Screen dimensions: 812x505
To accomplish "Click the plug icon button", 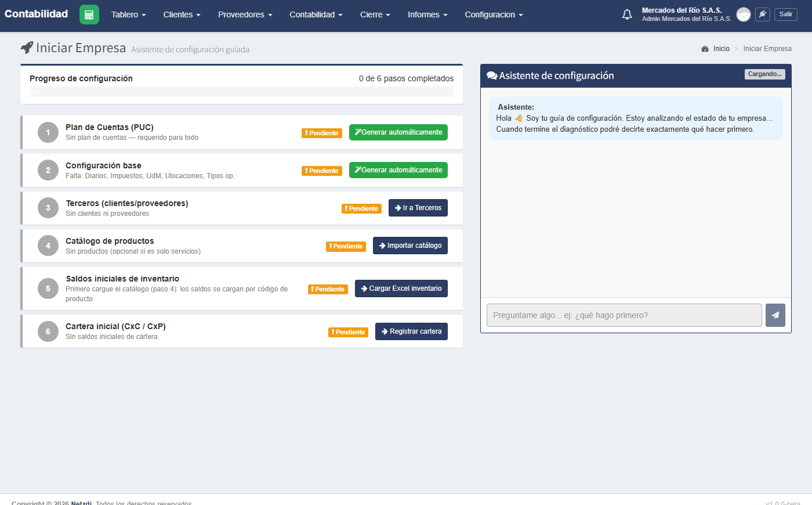I will [x=763, y=15].
